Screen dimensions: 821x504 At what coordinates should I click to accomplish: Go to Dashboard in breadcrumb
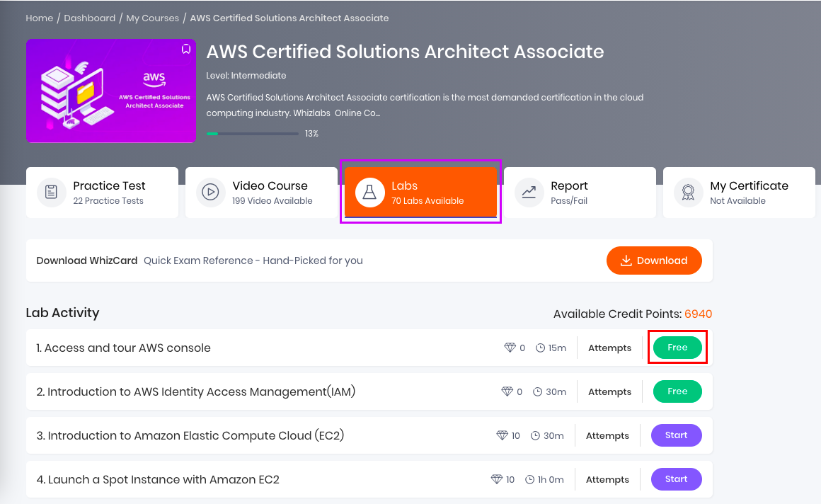[90, 18]
